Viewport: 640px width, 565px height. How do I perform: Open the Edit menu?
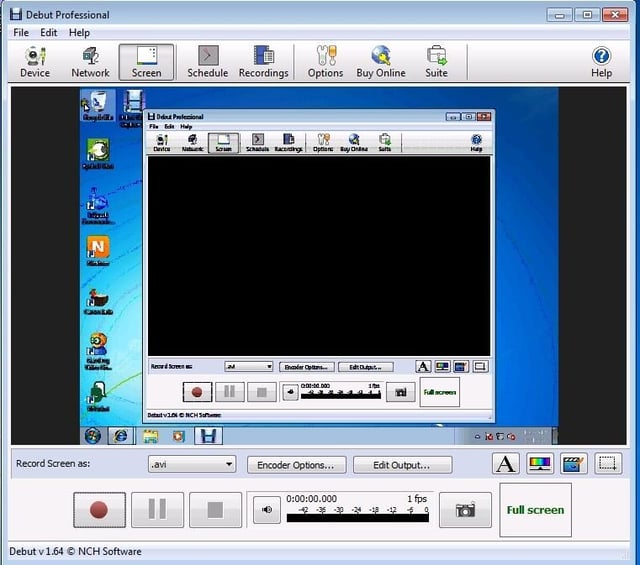coord(49,33)
